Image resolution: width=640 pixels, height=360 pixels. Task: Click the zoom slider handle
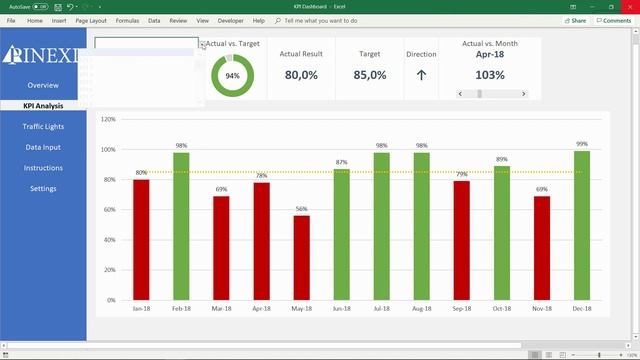pos(599,355)
